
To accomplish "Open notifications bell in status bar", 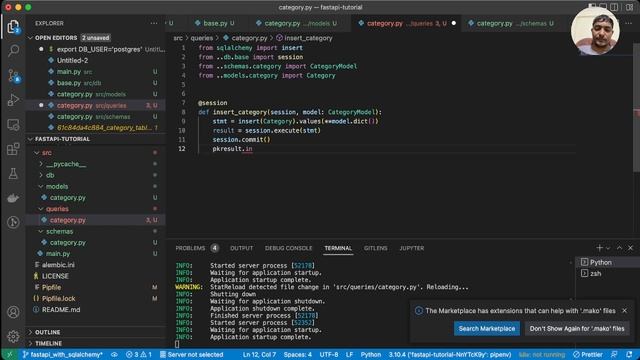I will (629, 354).
